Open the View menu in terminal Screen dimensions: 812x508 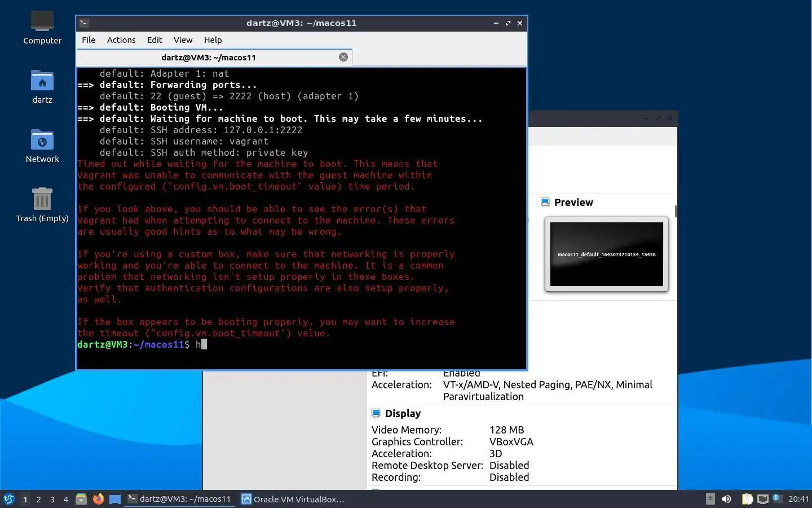point(183,40)
